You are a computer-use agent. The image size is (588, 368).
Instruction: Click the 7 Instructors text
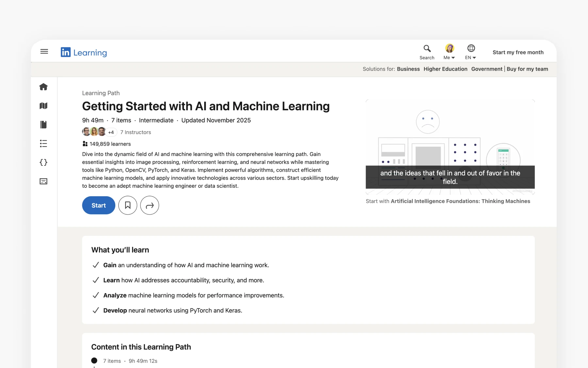coord(136,132)
